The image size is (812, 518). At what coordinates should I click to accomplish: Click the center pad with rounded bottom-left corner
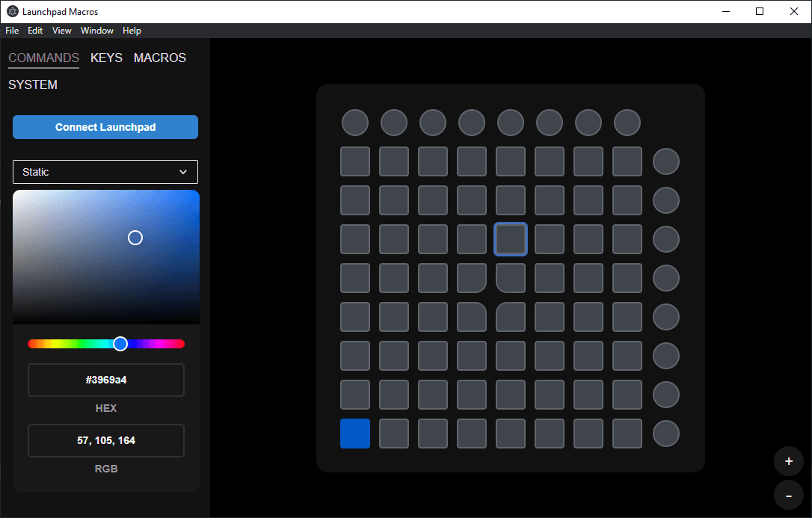click(x=511, y=278)
